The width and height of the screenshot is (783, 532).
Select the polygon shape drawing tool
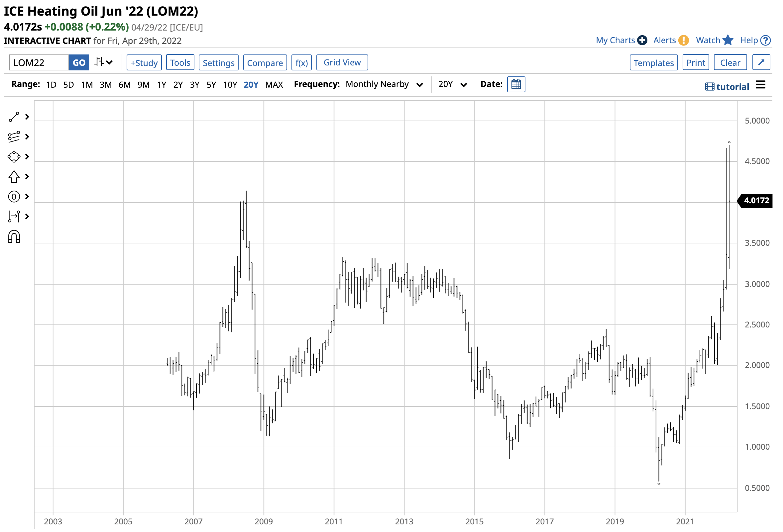point(14,156)
